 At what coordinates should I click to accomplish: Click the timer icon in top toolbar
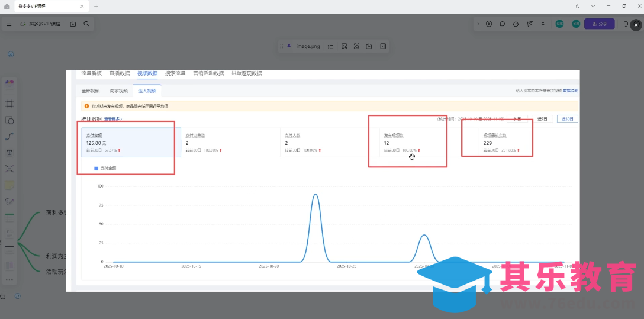[516, 24]
